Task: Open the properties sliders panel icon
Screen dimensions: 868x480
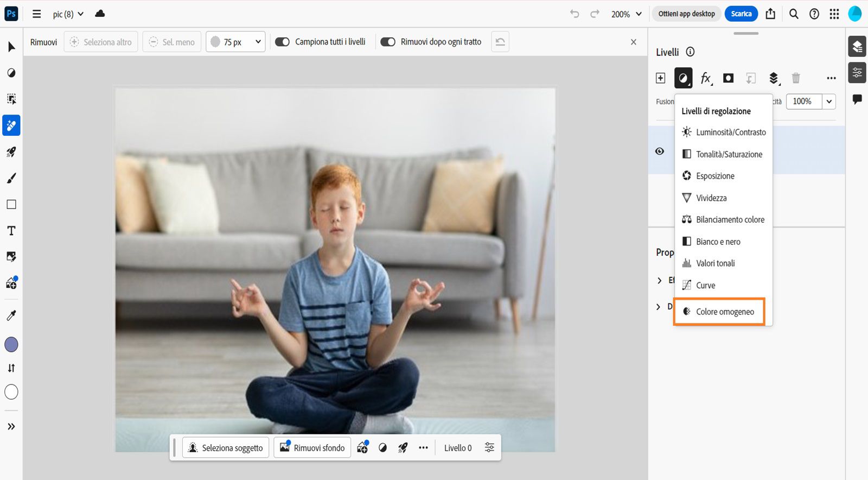Action: [857, 73]
